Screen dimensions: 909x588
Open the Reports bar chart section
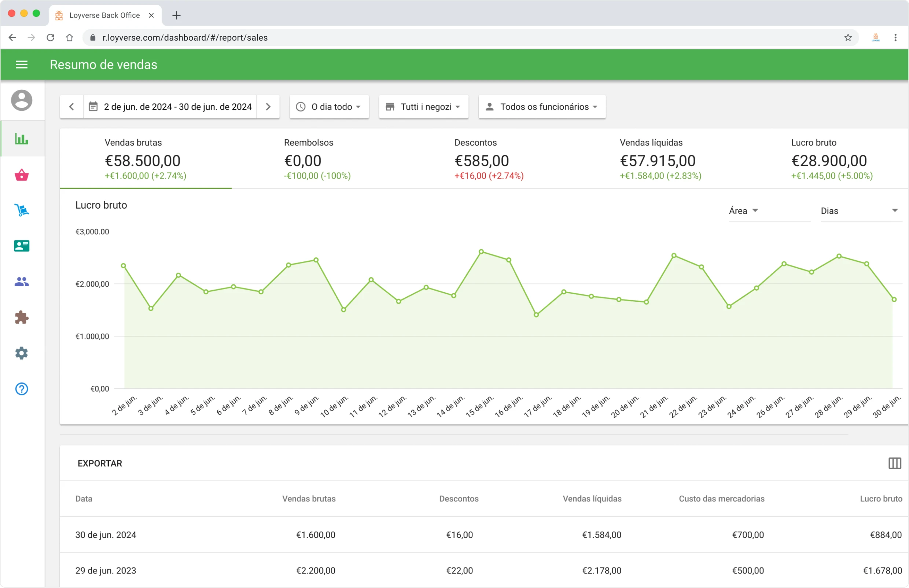(21, 139)
